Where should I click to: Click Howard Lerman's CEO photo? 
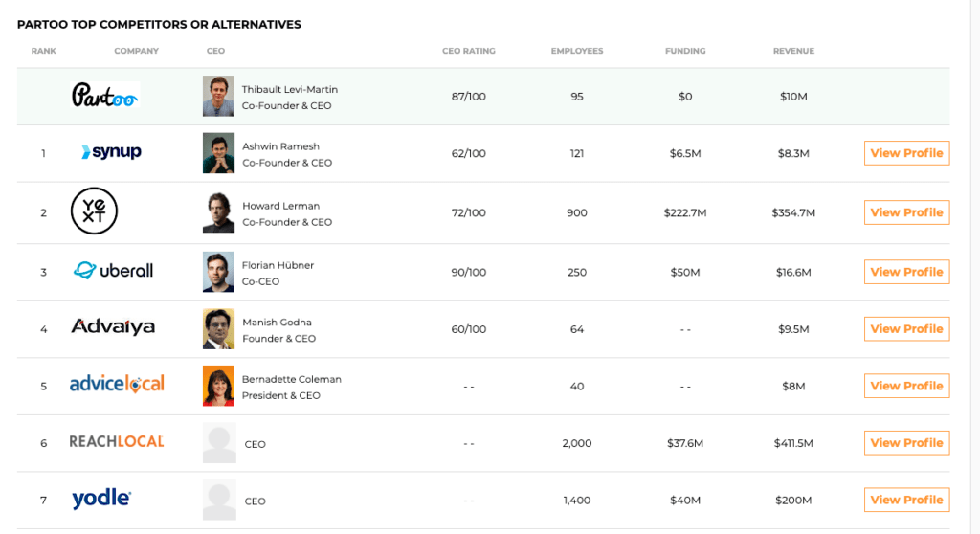pyautogui.click(x=218, y=212)
